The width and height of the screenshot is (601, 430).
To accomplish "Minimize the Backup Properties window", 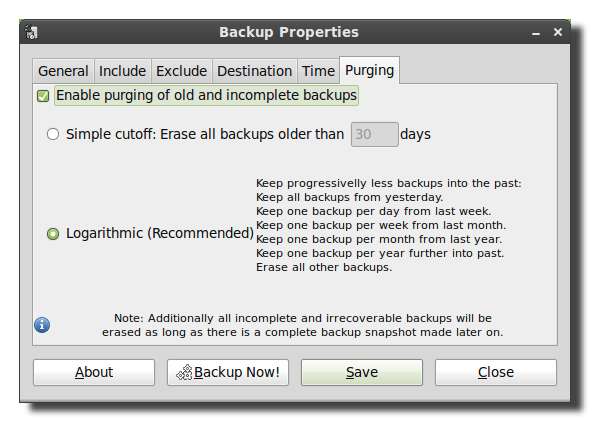I will coord(537,33).
